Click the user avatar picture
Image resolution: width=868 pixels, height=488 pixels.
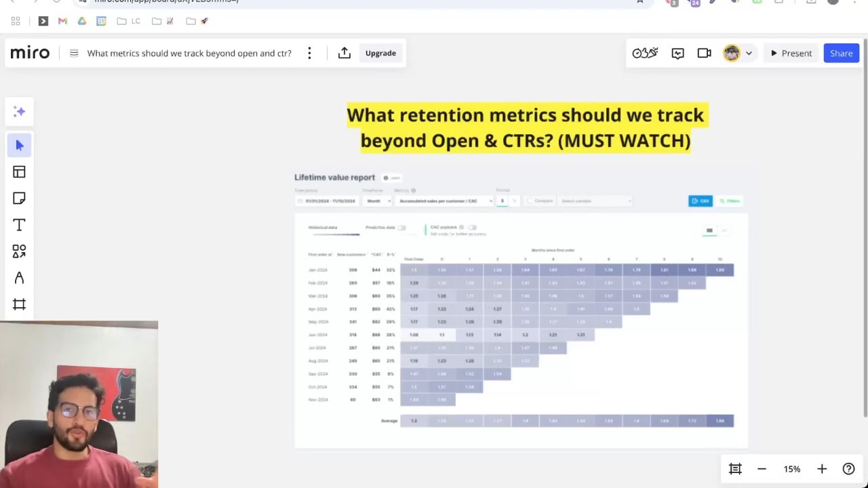732,53
